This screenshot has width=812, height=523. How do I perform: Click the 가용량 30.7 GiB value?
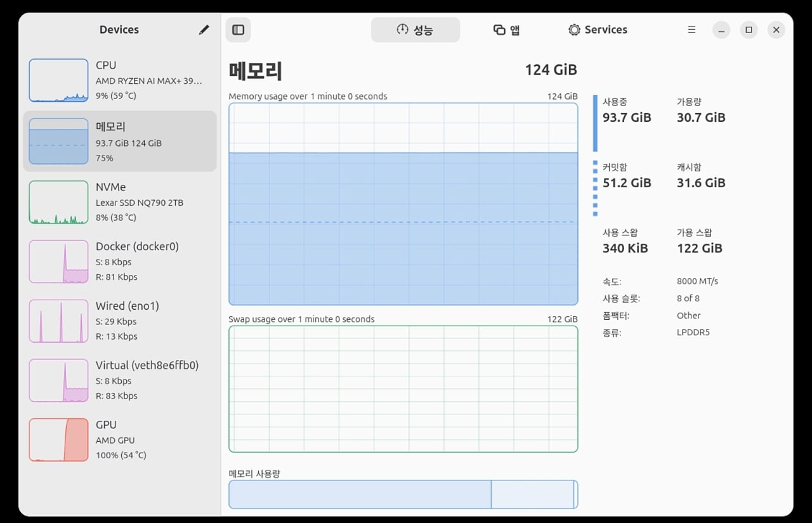click(x=701, y=117)
